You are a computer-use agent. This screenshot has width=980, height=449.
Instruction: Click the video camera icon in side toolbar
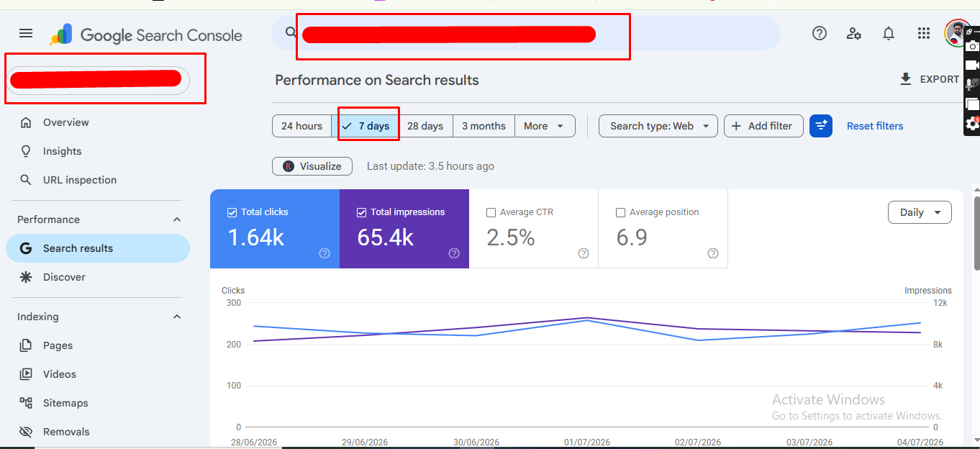click(x=972, y=65)
